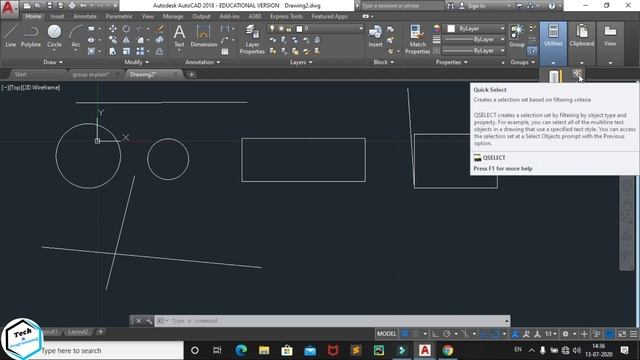This screenshot has height=360, width=640.
Task: Open the Utilities panel
Action: point(553,43)
